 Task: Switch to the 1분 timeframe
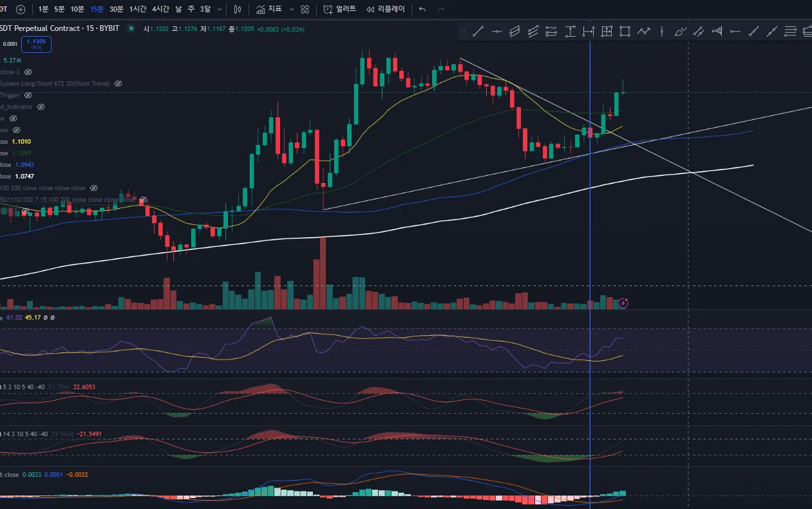pos(43,9)
